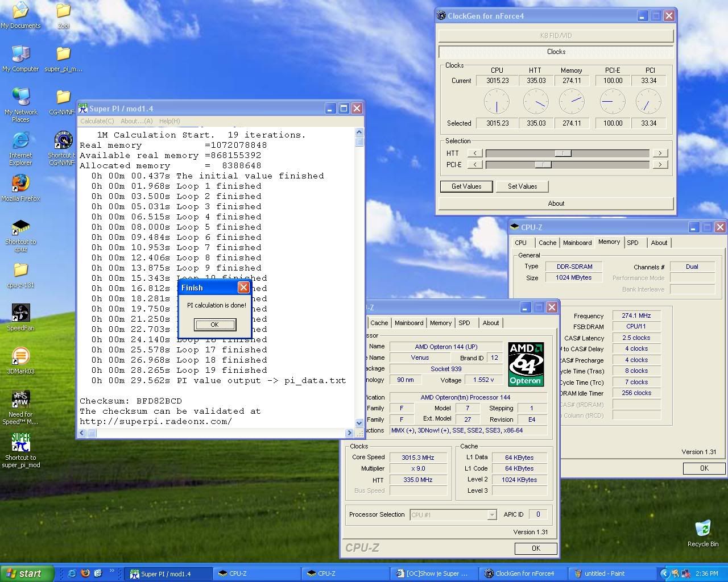This screenshot has width=728, height=582.
Task: Click the PCI-E slider left arrow
Action: 475,165
